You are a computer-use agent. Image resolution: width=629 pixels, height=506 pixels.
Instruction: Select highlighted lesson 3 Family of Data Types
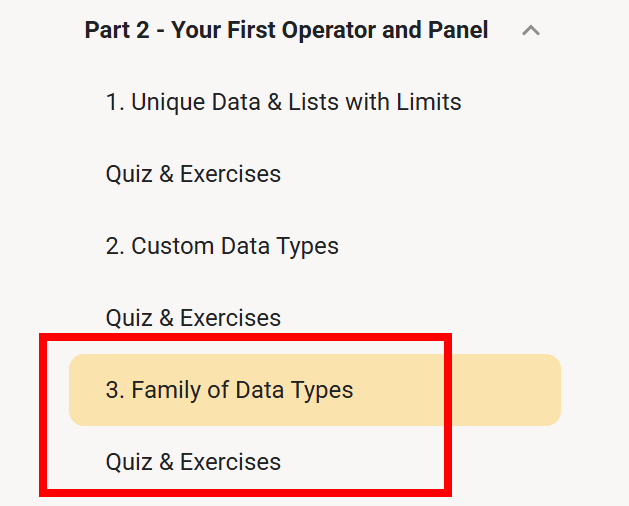coord(229,390)
